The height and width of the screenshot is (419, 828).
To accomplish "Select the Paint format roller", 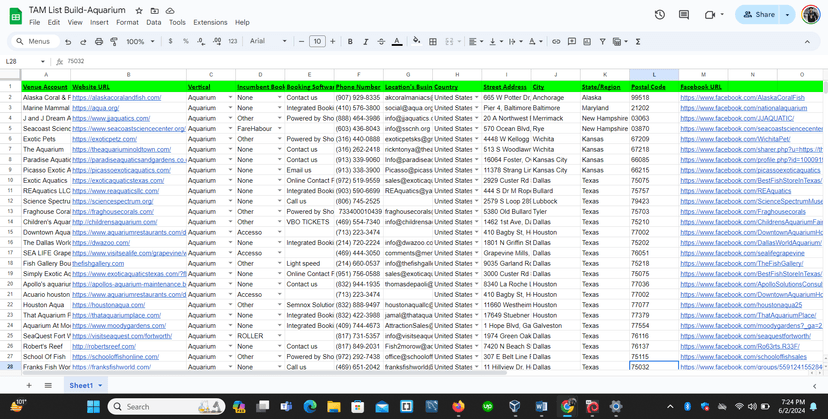I will (x=114, y=41).
